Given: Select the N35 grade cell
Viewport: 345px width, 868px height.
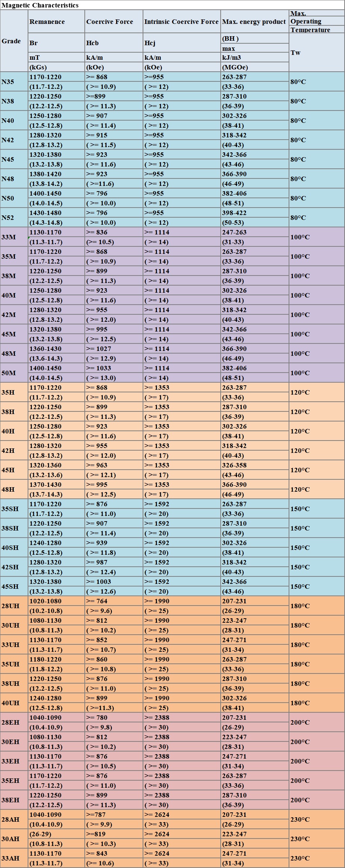Looking at the screenshot, I should click(x=14, y=82).
